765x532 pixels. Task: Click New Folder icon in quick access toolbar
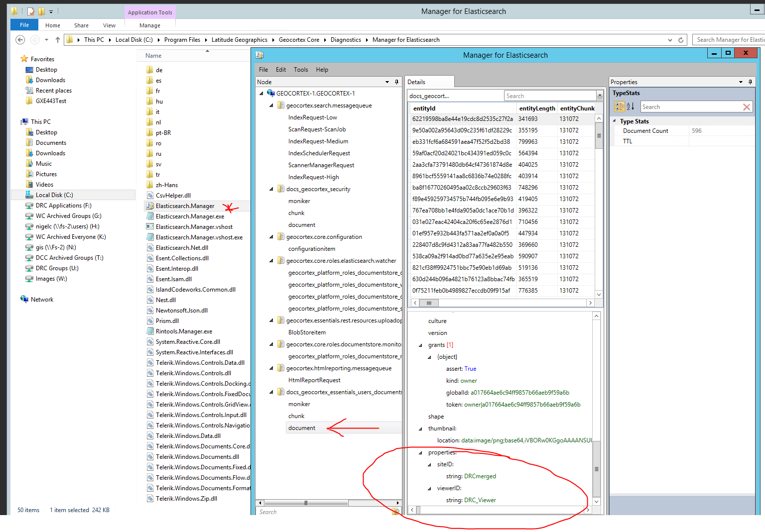(x=41, y=11)
